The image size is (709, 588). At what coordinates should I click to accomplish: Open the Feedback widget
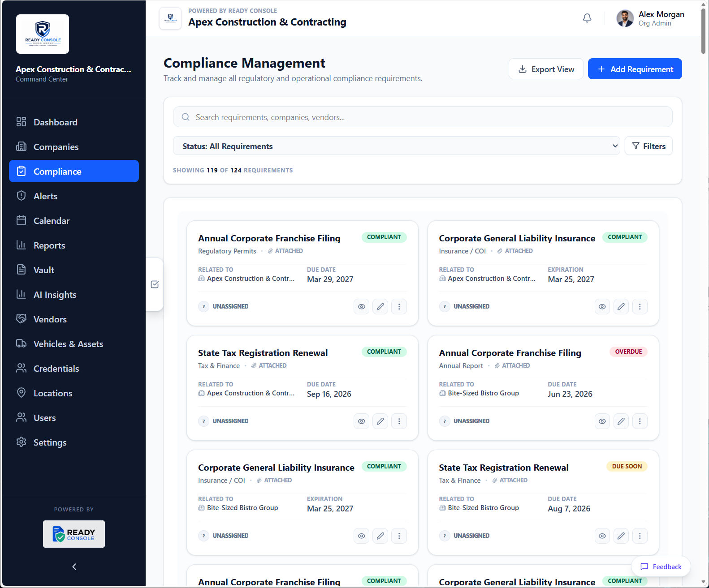(661, 567)
